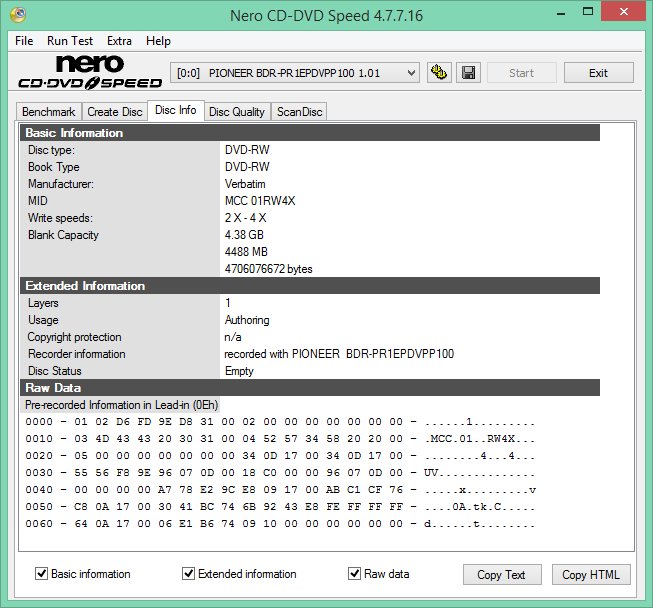
Task: Click the Layers label
Action: [43, 303]
